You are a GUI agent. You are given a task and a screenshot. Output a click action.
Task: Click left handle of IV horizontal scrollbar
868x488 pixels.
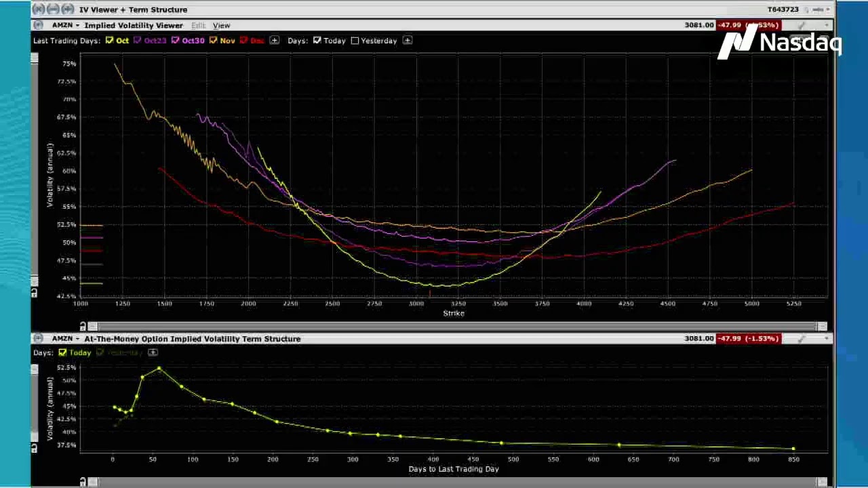94,326
